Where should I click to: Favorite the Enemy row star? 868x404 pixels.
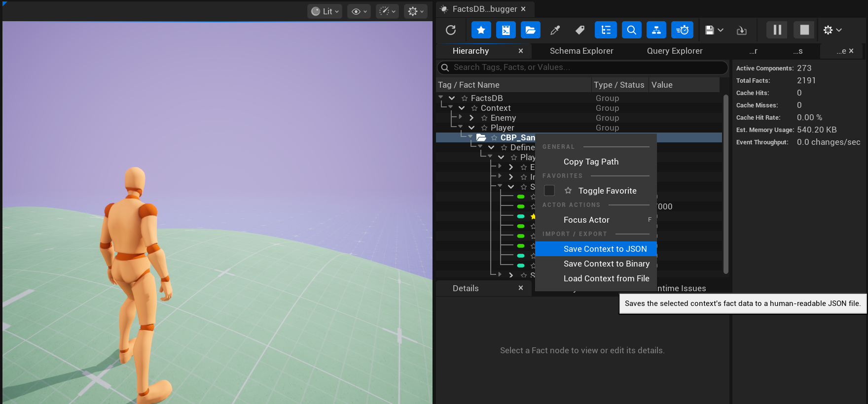coord(484,118)
